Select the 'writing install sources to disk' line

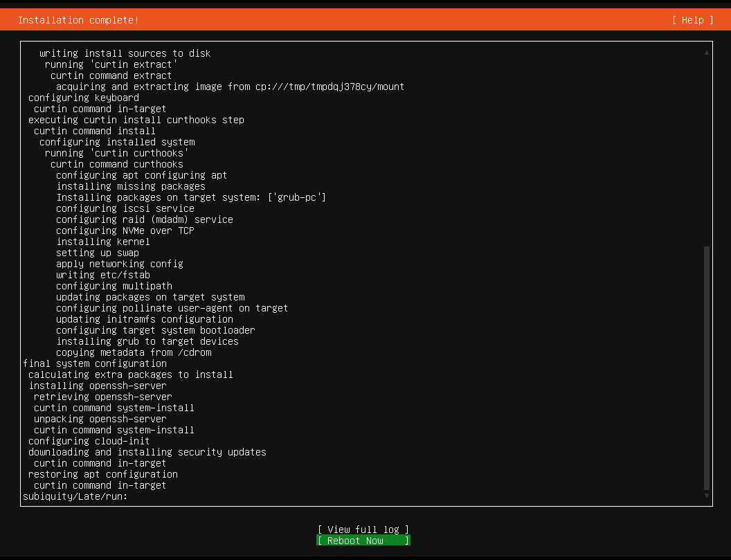click(125, 53)
